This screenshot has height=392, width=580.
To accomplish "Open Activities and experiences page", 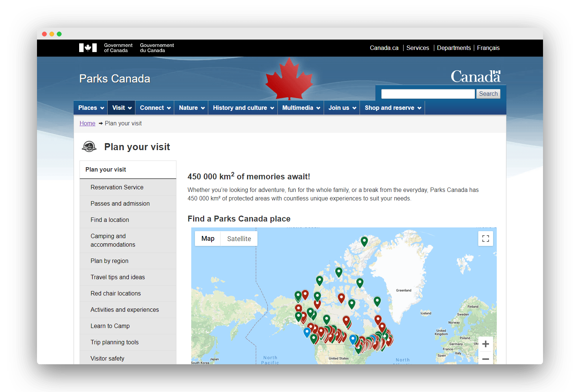I will (128, 310).
